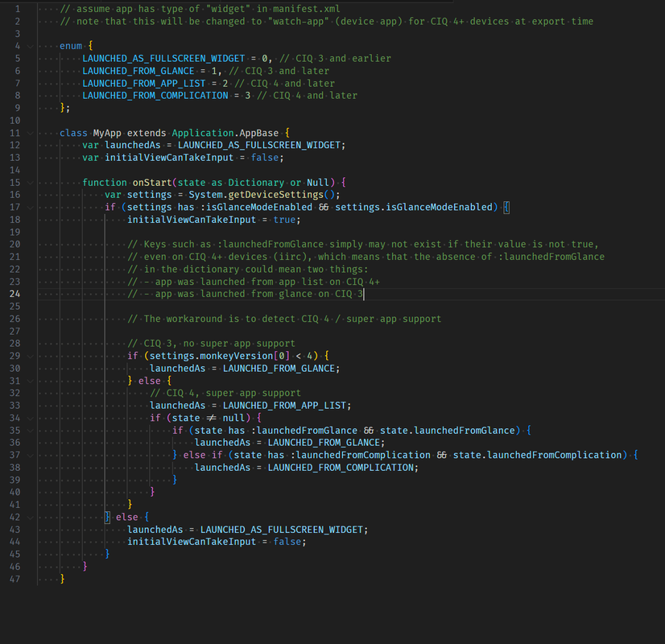665x644 pixels.
Task: Collapse the MyApp class fold arrow on line 11
Action: [x=30, y=133]
